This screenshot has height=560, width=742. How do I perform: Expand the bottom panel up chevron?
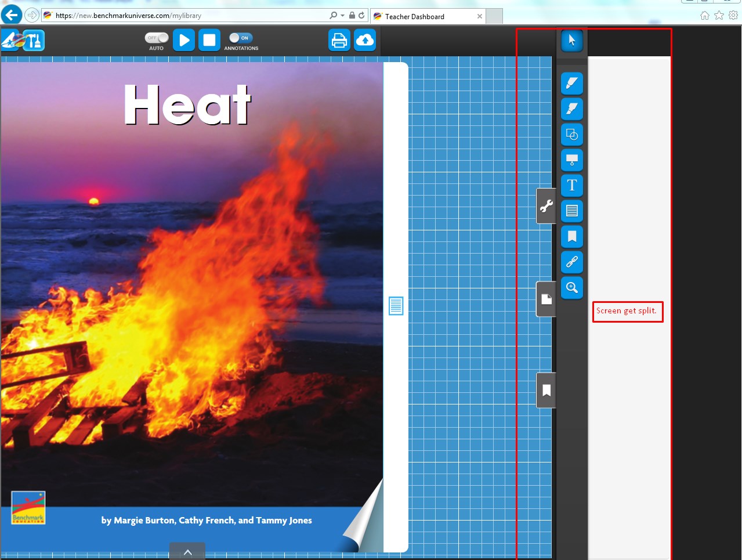click(x=187, y=552)
